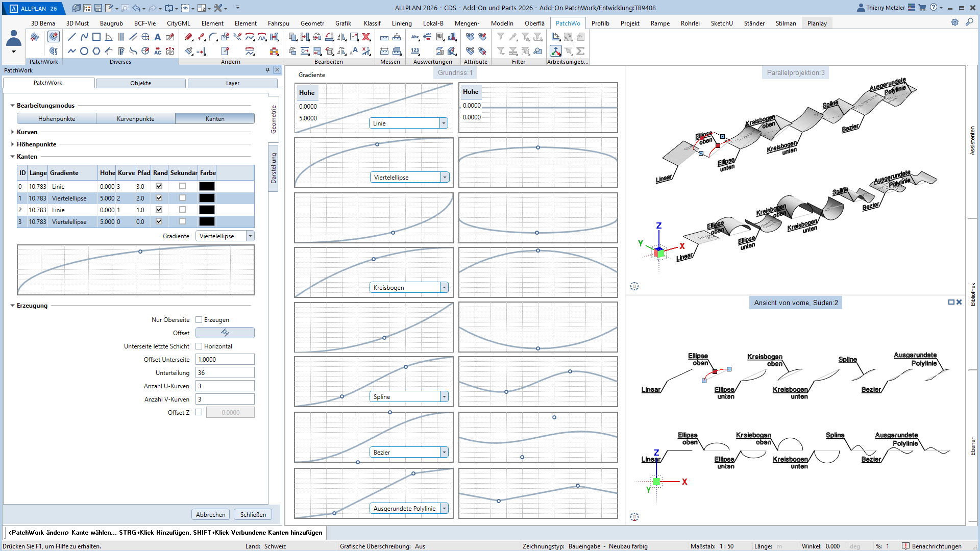The width and height of the screenshot is (980, 551).
Task: Open the Spline gradient type dropdown
Action: tap(444, 397)
